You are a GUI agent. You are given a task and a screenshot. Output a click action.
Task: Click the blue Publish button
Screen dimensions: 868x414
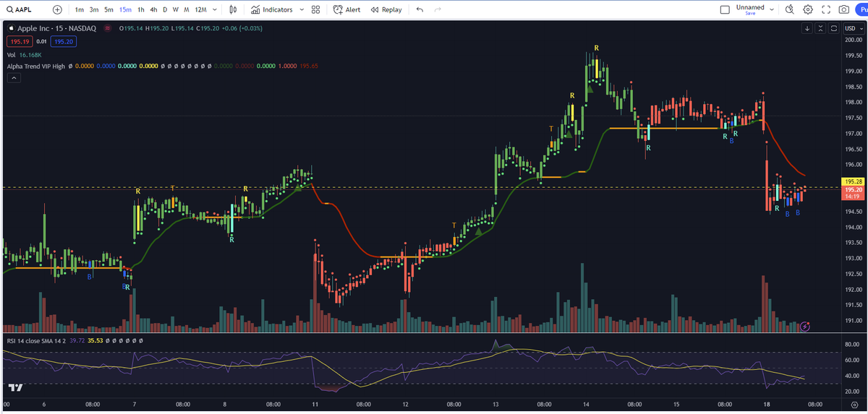861,9
